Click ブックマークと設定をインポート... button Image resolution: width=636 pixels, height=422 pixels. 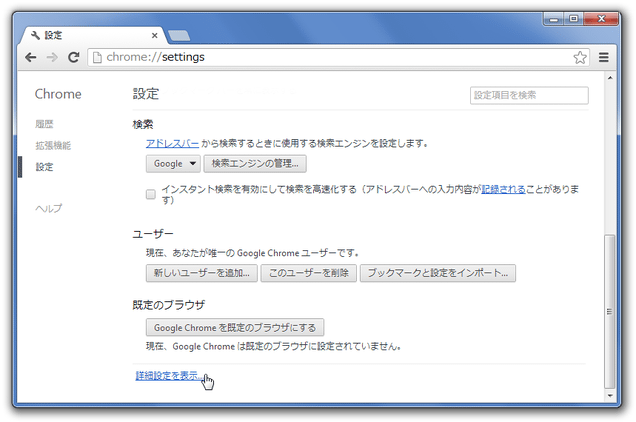click(438, 273)
